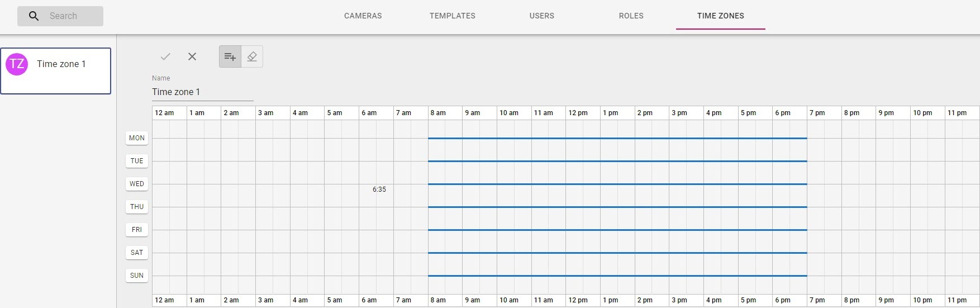The image size is (980, 308).
Task: Select Time zone 1 in list
Action: tap(61, 64)
